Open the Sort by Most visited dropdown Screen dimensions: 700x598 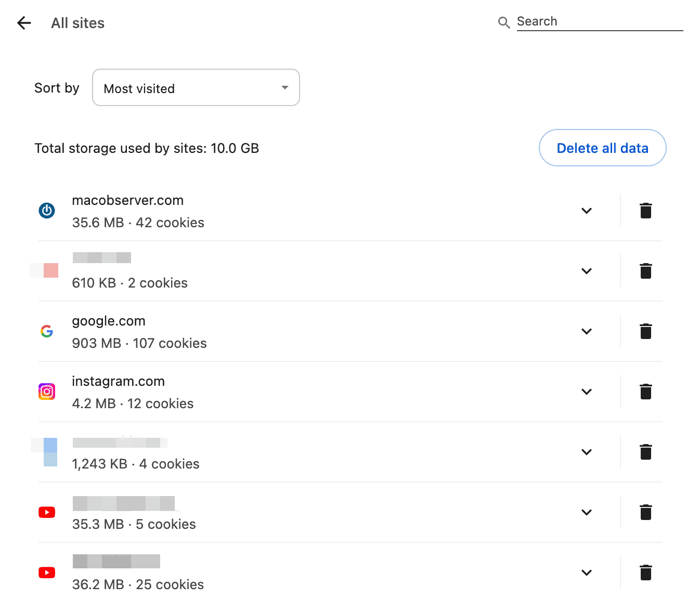[196, 88]
